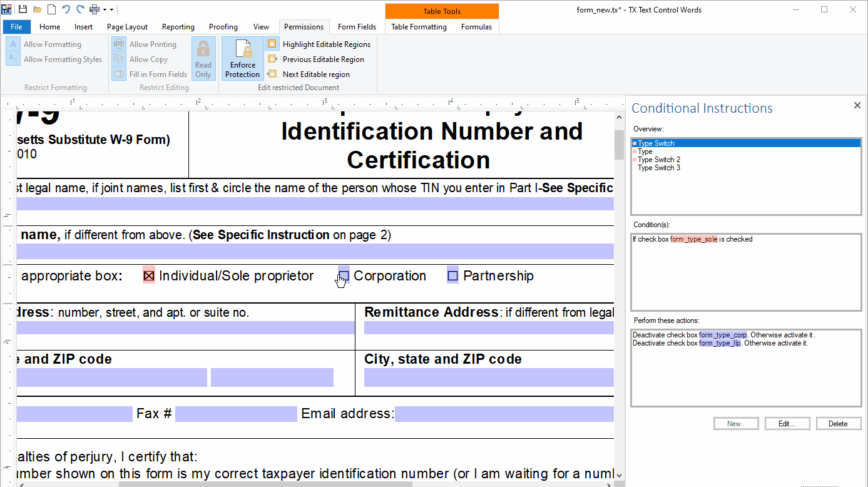Click the Fax # input field
The image size is (868, 487).
(236, 414)
